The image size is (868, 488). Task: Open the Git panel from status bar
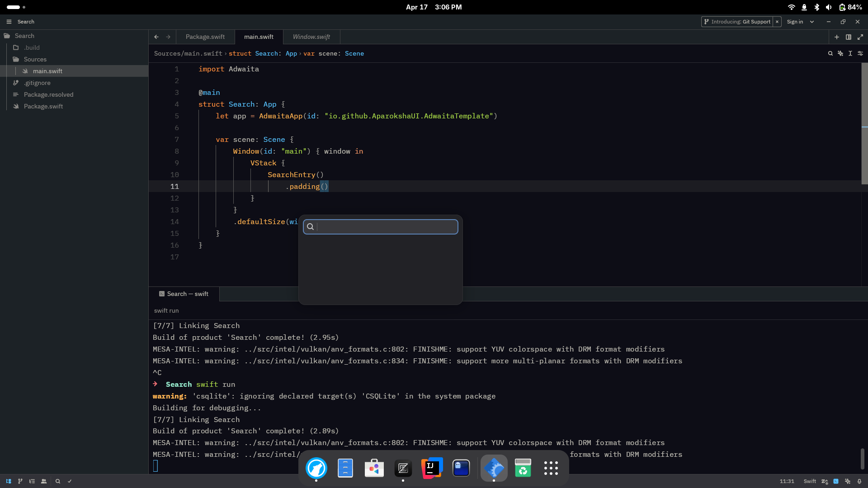(20, 481)
